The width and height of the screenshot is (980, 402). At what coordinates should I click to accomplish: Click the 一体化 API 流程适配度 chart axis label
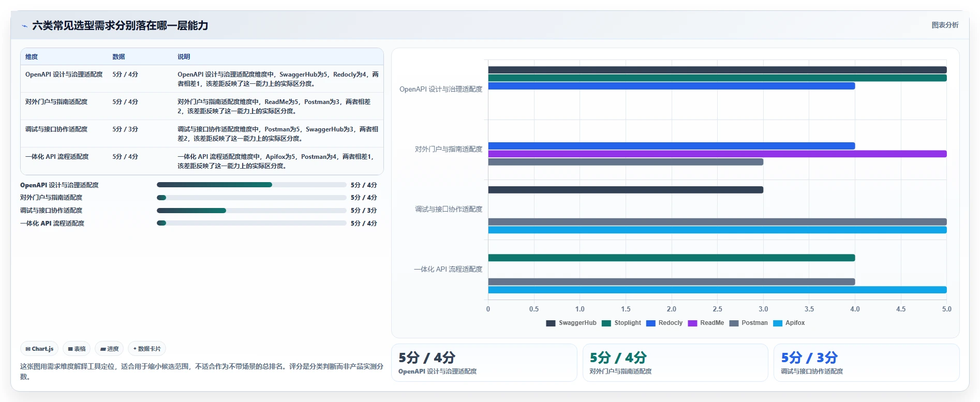click(x=448, y=269)
